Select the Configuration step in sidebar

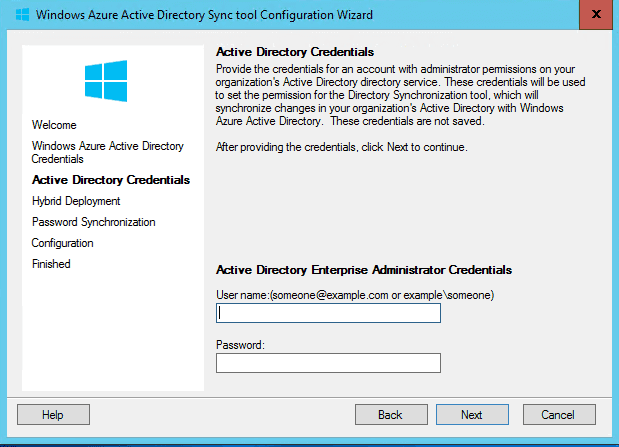pyautogui.click(x=62, y=243)
